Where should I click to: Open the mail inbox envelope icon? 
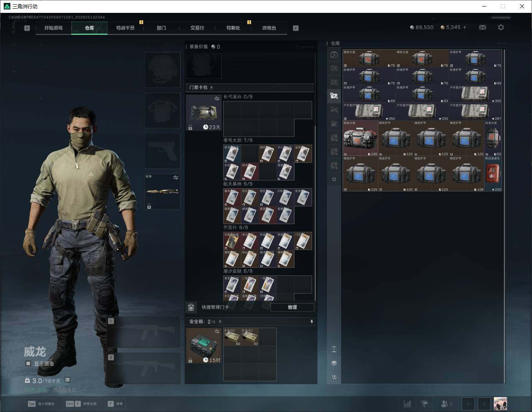pyautogui.click(x=483, y=27)
